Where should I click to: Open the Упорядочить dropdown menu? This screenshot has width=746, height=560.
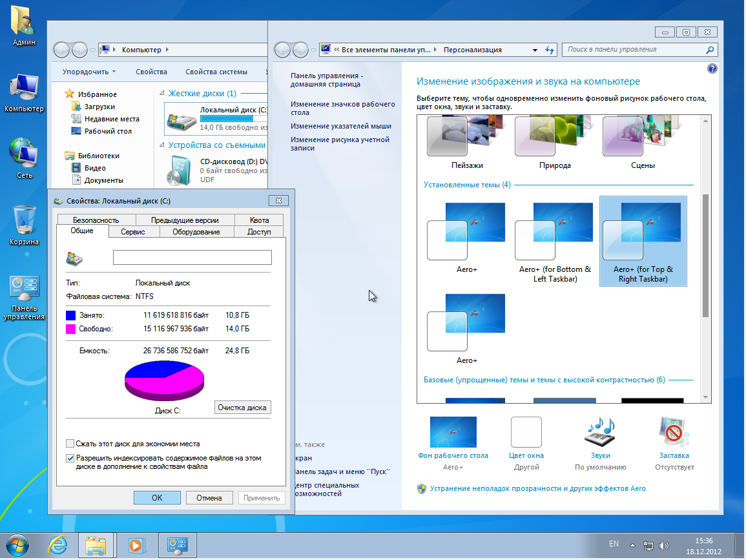pos(89,72)
